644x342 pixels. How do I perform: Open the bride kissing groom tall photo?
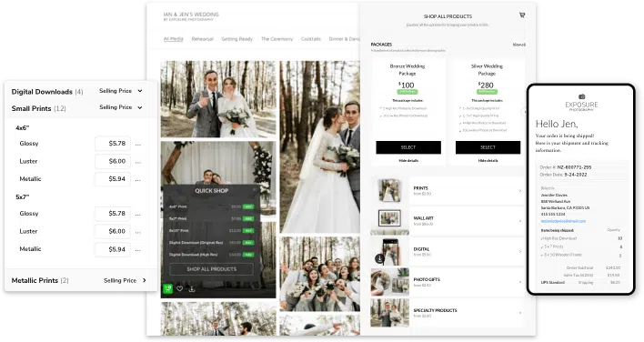pyautogui.click(x=320, y=147)
